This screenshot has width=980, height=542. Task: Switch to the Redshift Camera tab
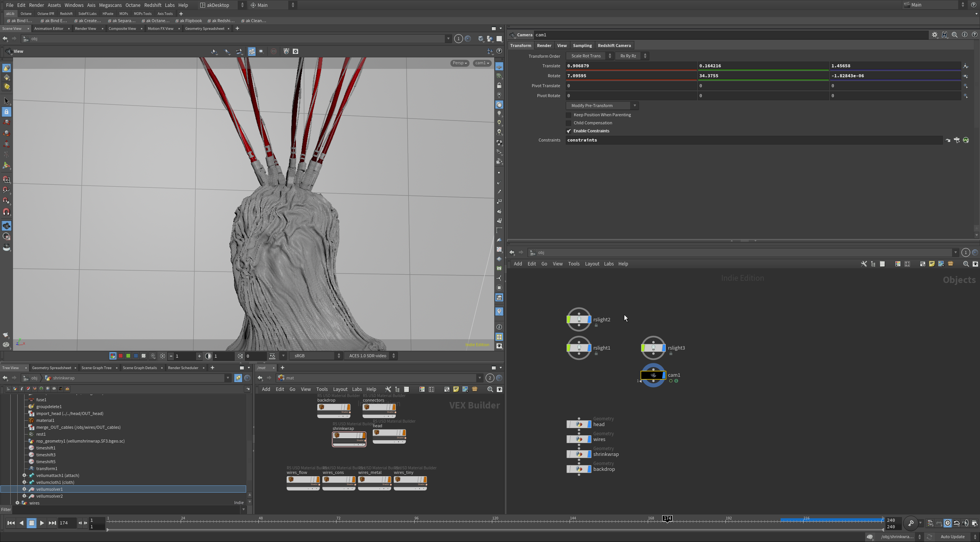click(x=614, y=46)
